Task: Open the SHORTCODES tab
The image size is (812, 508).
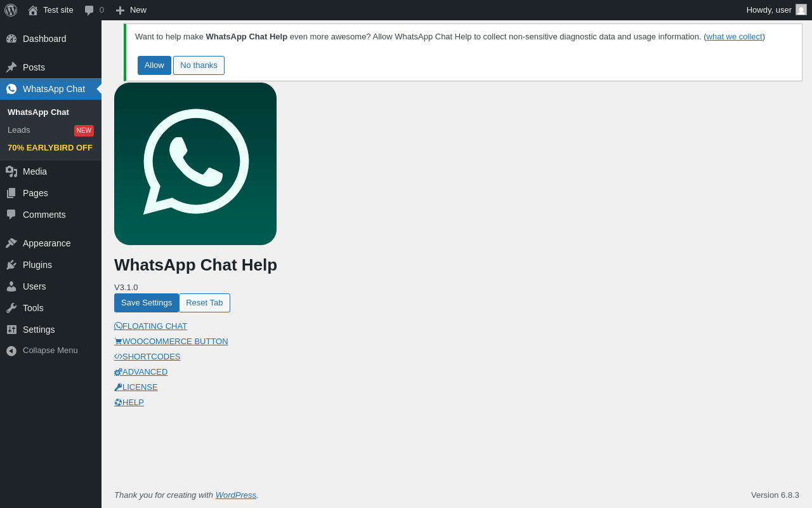Action: pos(147,357)
